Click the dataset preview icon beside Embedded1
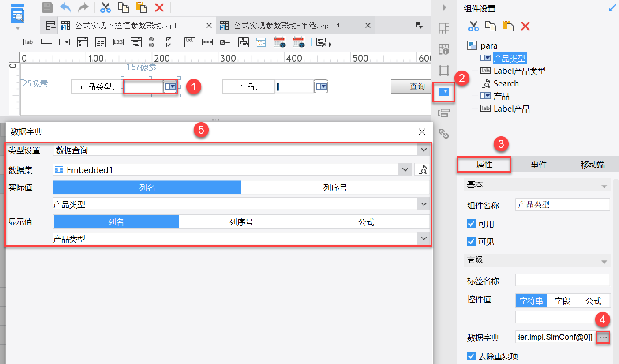619x364 pixels. point(422,170)
